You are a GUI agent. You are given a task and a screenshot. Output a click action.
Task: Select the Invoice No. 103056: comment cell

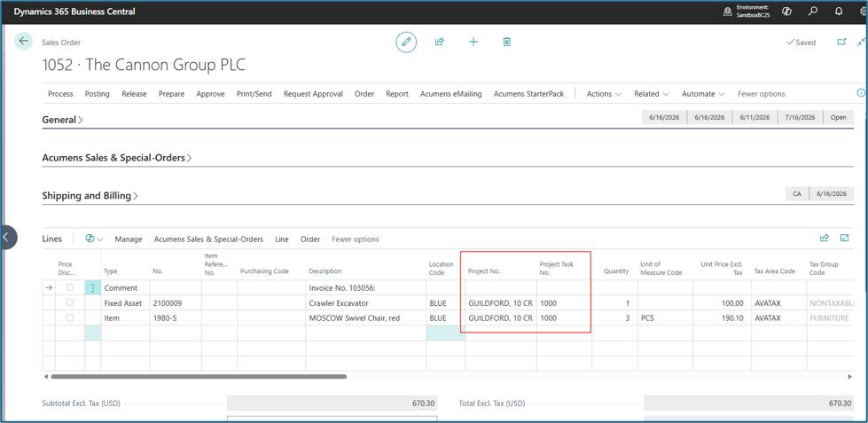point(365,288)
